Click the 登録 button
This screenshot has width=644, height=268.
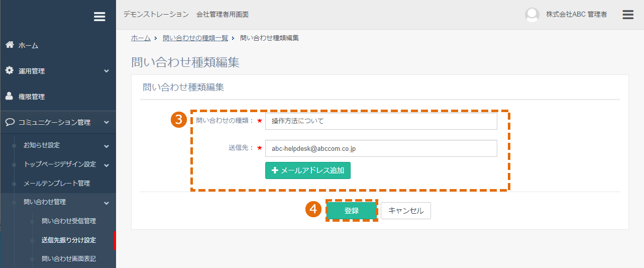point(352,211)
